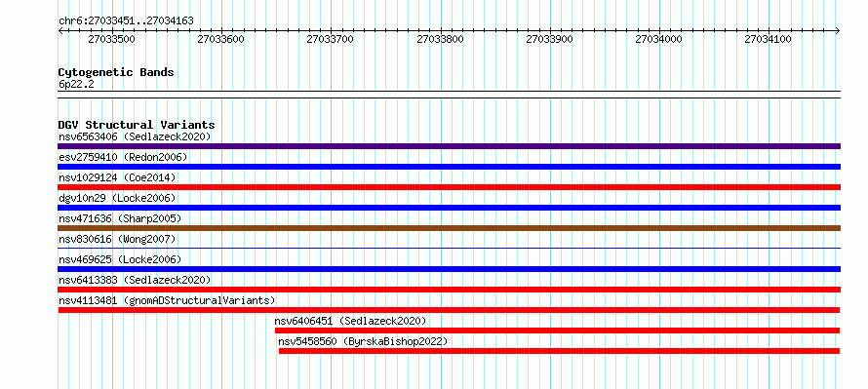
Task: Select the red nsv6406451 variant bar
Action: coord(558,331)
